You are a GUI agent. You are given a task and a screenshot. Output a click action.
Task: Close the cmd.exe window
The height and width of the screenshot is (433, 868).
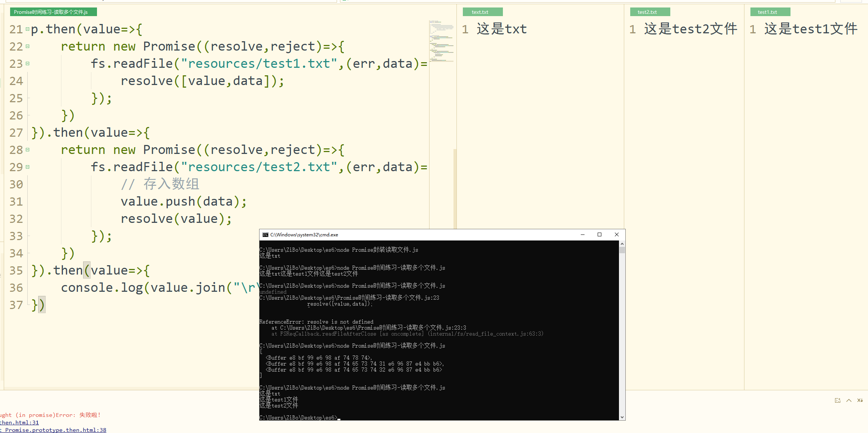(616, 234)
